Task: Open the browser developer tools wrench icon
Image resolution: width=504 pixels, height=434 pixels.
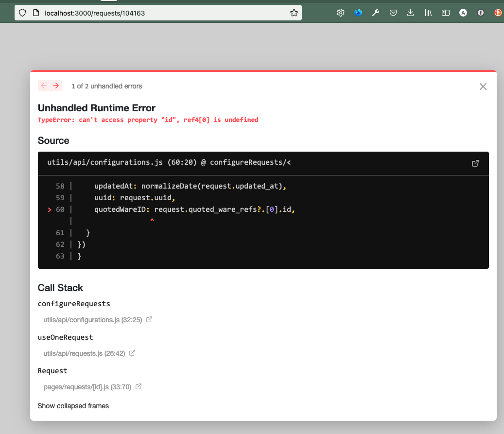Action: click(x=375, y=13)
